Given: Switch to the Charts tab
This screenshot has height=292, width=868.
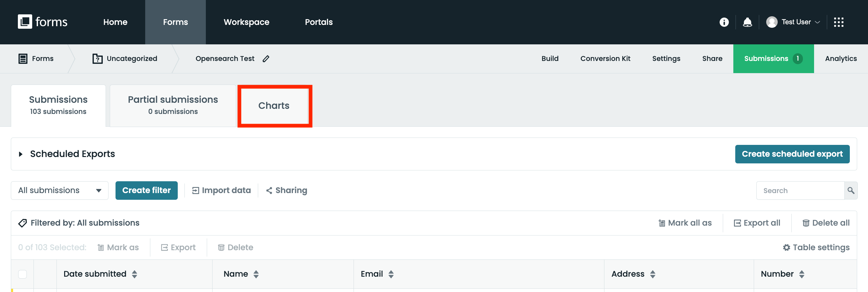Looking at the screenshot, I should pos(274,106).
